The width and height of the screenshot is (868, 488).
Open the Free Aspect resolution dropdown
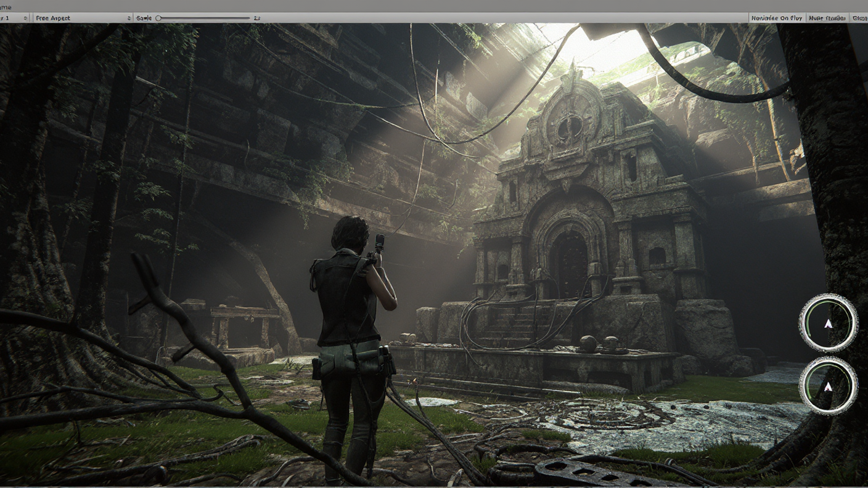(x=83, y=18)
